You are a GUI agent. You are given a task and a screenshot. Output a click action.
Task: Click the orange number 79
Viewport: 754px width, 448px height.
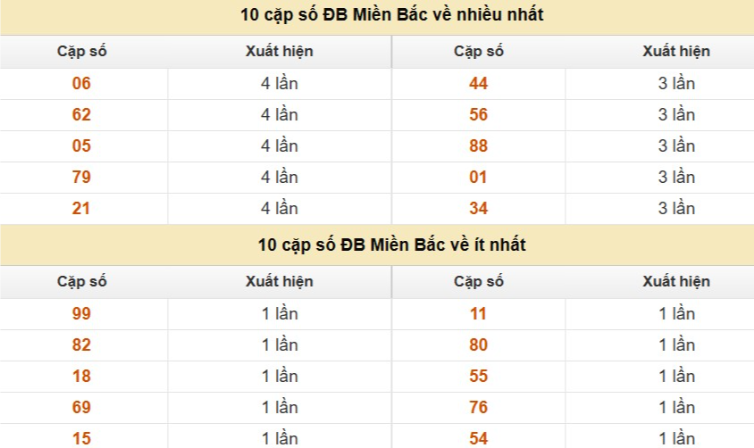pyautogui.click(x=82, y=177)
